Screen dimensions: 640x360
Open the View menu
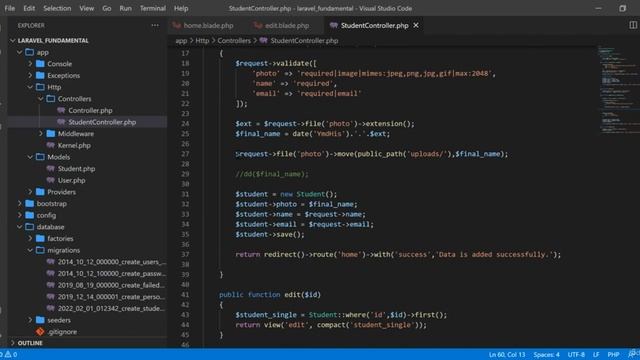click(87, 8)
